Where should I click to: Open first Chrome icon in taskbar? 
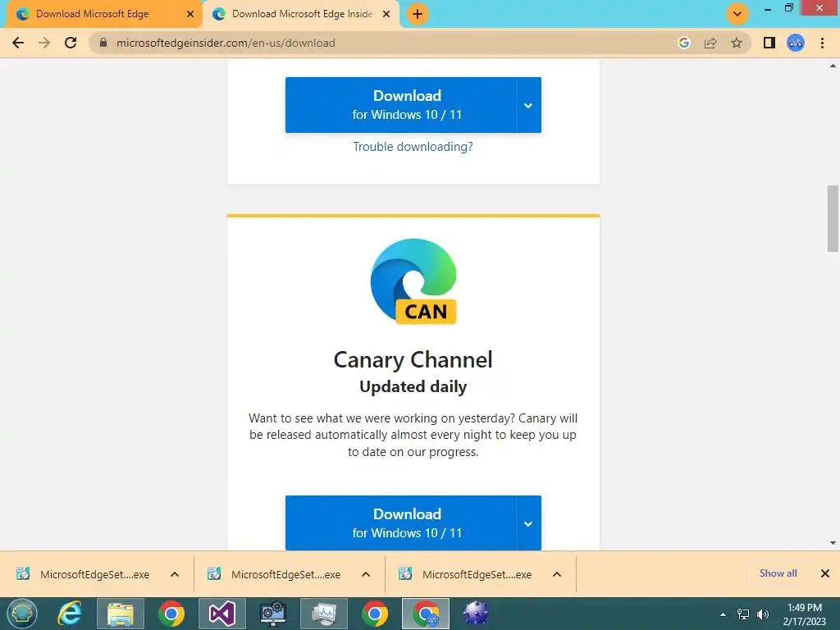171,614
